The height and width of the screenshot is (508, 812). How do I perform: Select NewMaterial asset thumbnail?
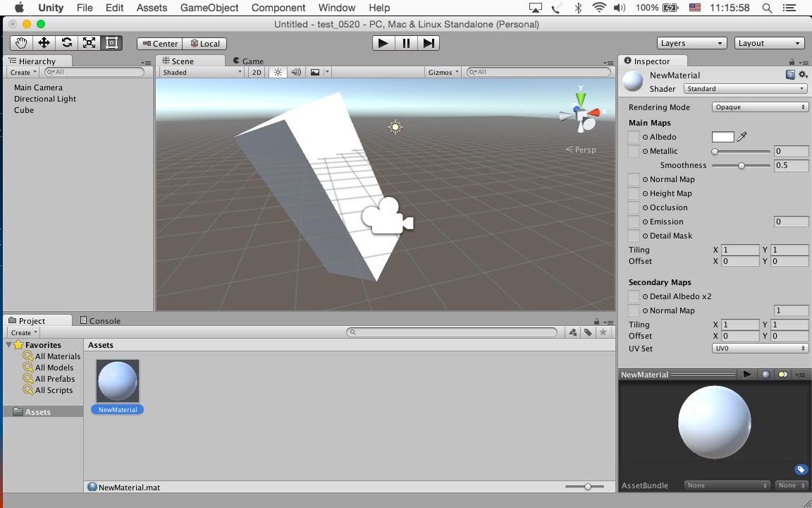[118, 381]
